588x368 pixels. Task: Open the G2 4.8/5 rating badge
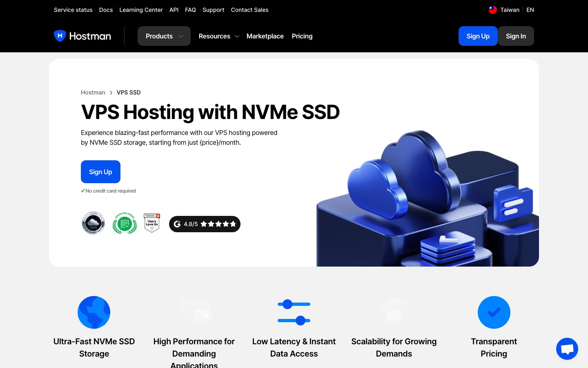point(205,224)
